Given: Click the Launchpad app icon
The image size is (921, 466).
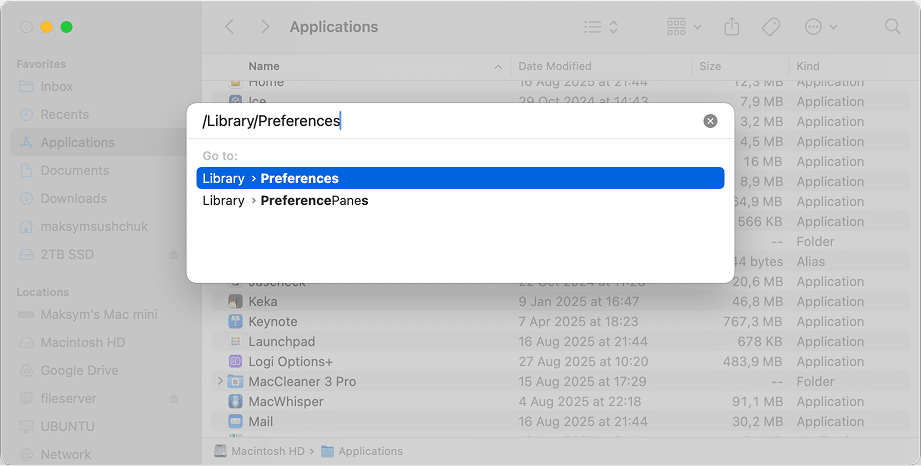Looking at the screenshot, I should click(x=235, y=341).
